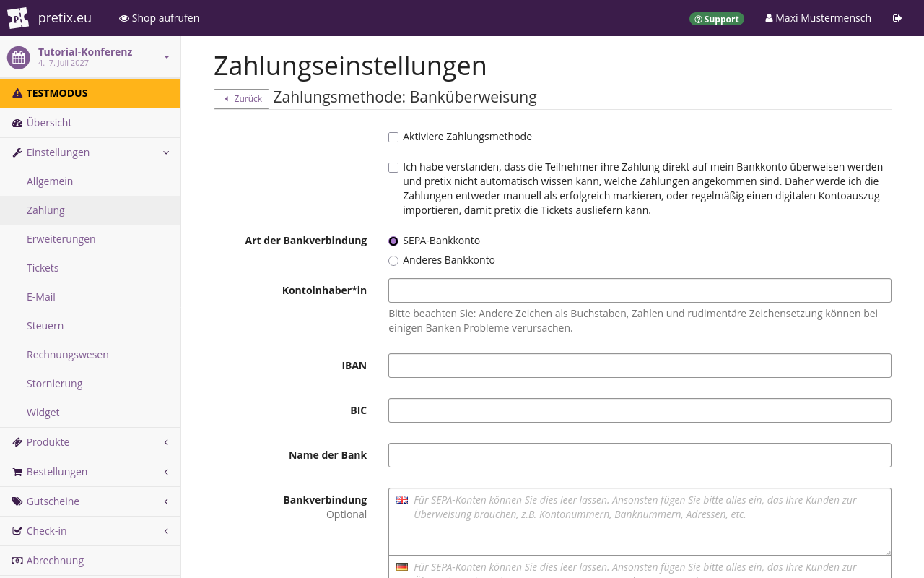Screen dimensions: 924x578
Task: Expand the Check-in submenu chevron
Action: point(166,531)
